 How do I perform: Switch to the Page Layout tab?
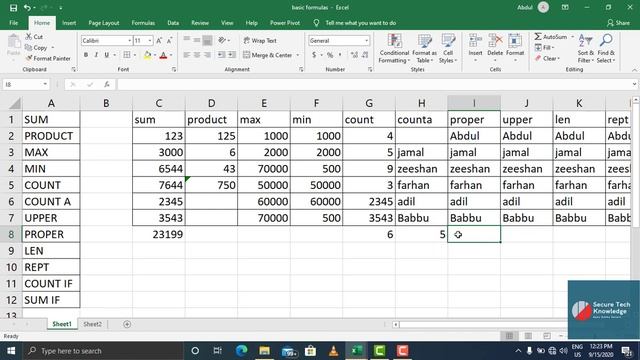pyautogui.click(x=104, y=23)
